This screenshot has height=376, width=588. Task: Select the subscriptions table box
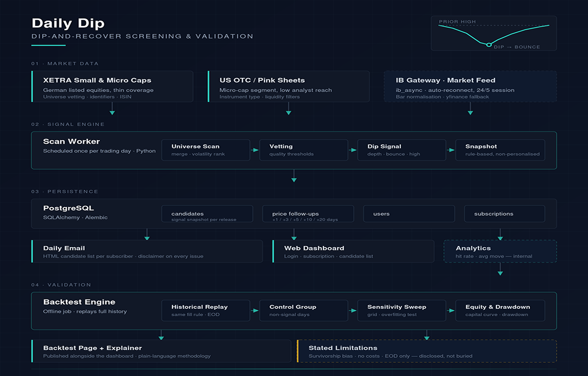coord(505,214)
